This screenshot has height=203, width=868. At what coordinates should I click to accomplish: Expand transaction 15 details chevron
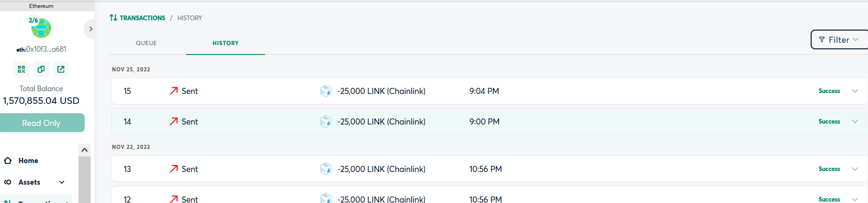(855, 91)
